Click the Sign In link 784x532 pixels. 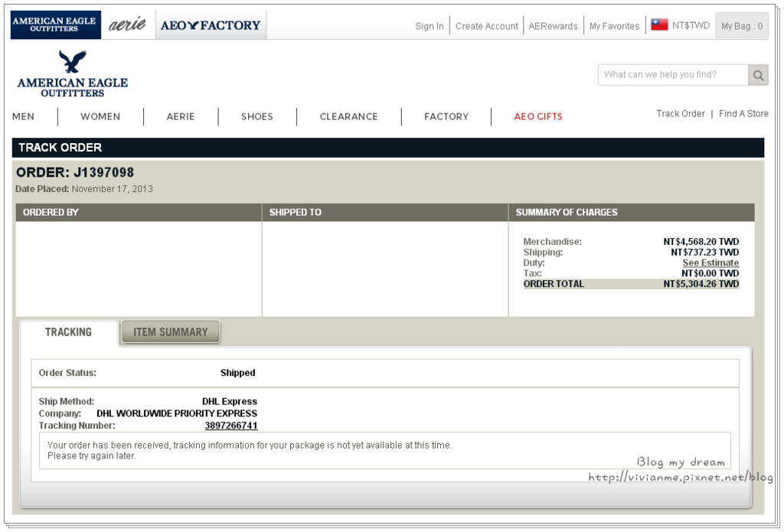point(429,26)
